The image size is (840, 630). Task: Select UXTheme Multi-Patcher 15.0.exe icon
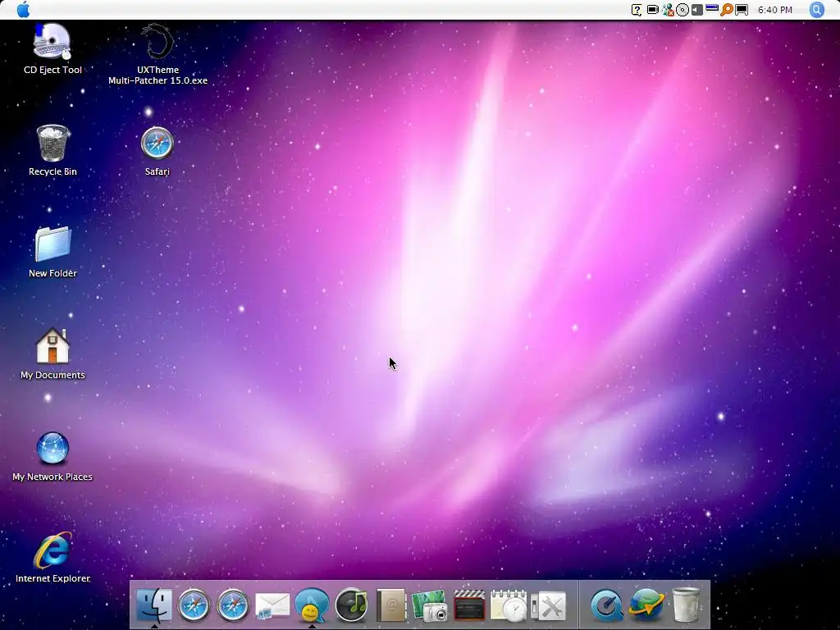click(x=157, y=41)
